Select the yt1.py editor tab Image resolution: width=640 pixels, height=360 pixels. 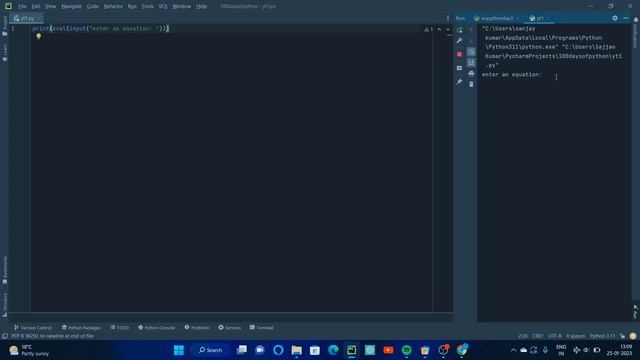[27, 18]
